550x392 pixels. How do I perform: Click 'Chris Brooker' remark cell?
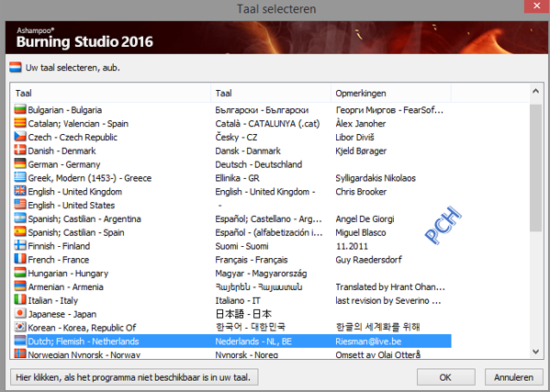[361, 192]
